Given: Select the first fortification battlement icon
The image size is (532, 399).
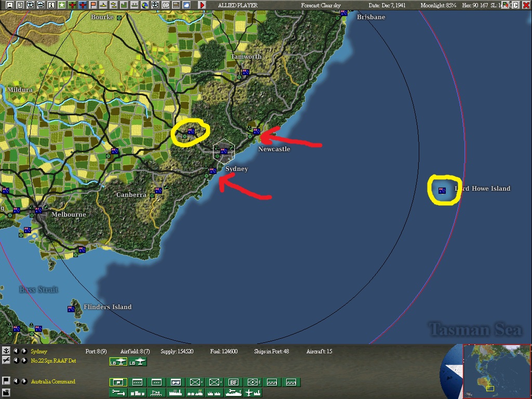Looking at the screenshot, I should point(272,382).
